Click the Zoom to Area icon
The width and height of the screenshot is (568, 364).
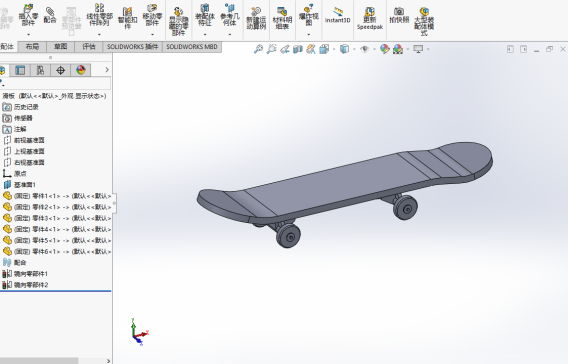tap(271, 49)
